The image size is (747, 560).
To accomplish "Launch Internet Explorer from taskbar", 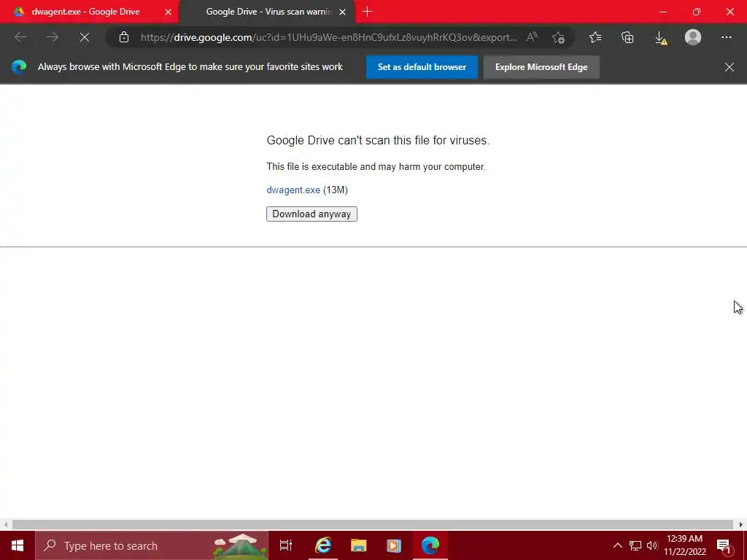I will [323, 545].
